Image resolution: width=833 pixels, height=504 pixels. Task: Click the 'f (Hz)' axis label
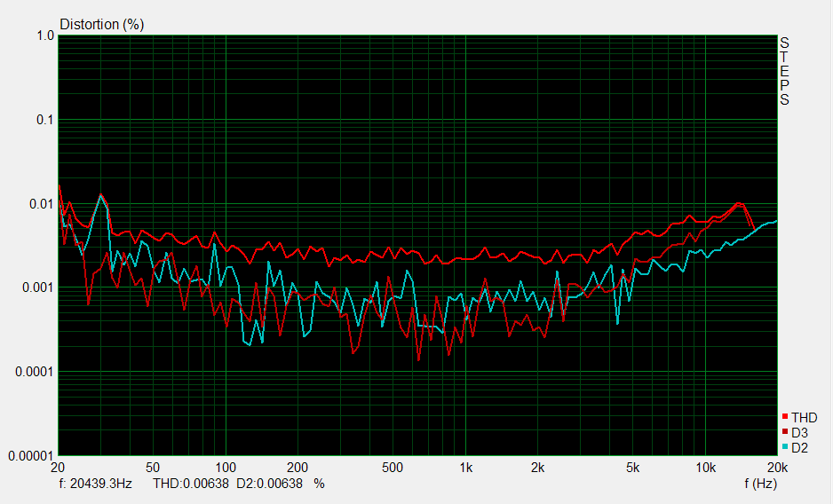[760, 484]
